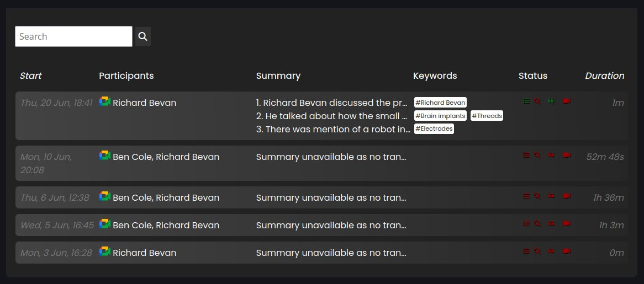Click red video icon on 20 Jun meeting
Viewport: 644px width, 284px height.
[567, 101]
